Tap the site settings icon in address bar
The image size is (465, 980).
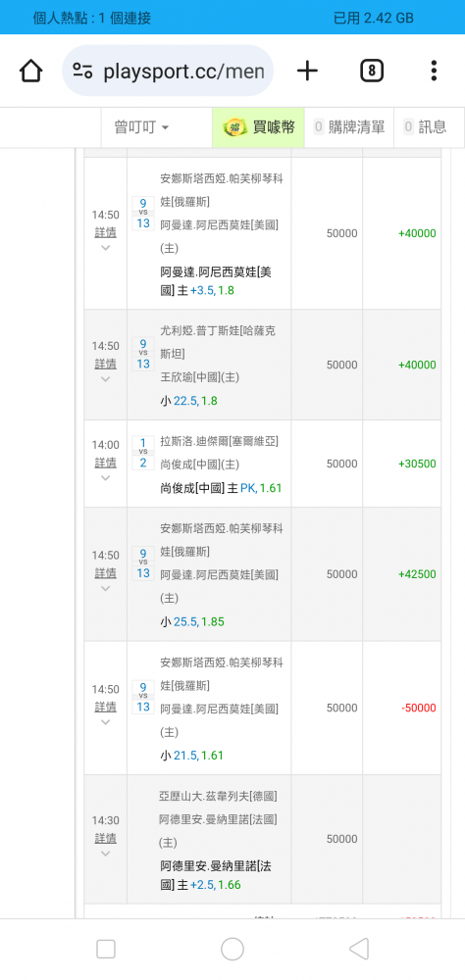82,71
